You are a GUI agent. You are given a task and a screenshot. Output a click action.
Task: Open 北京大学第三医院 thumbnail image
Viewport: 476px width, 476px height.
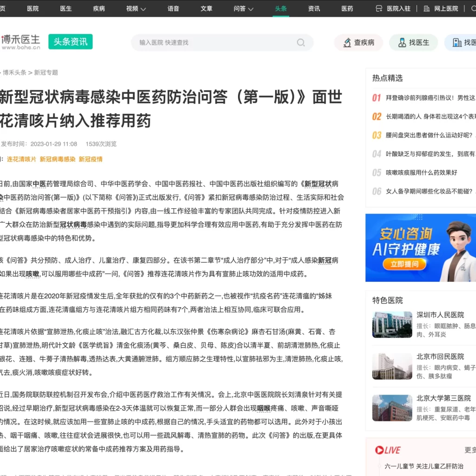pyautogui.click(x=392, y=408)
